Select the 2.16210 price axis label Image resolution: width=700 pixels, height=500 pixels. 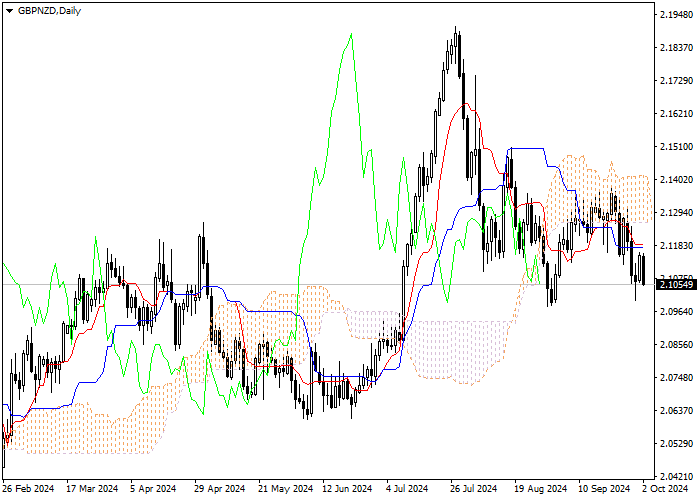pyautogui.click(x=676, y=114)
